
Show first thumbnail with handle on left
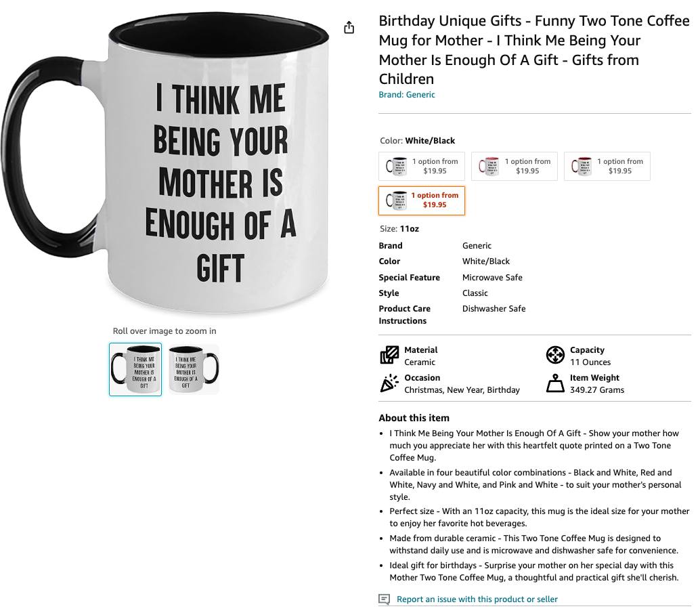click(x=135, y=369)
